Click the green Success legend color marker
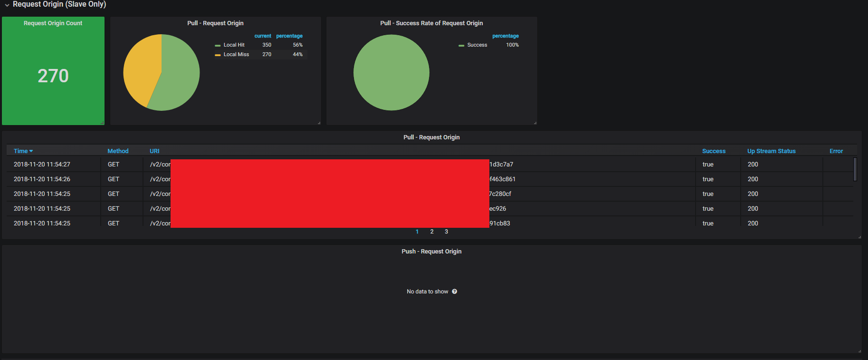This screenshot has width=868, height=360. point(461,45)
